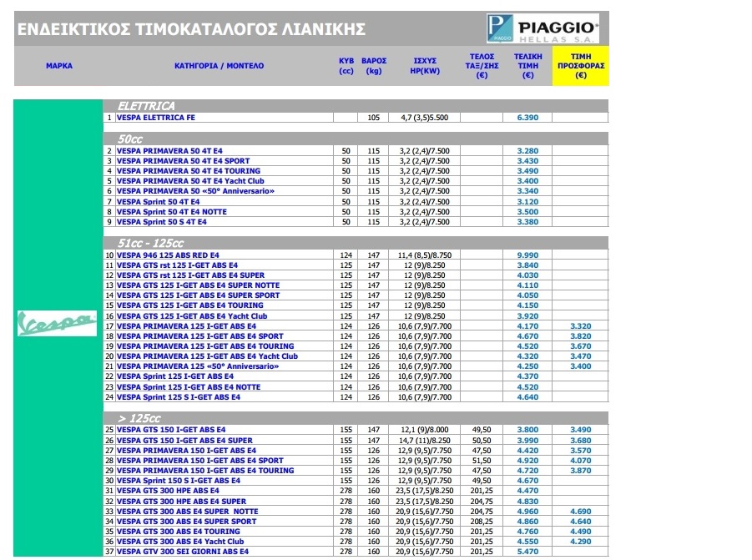Select VESPA GTS 300 ABS E4 TOURING
752x560 pixels.
pyautogui.click(x=179, y=532)
